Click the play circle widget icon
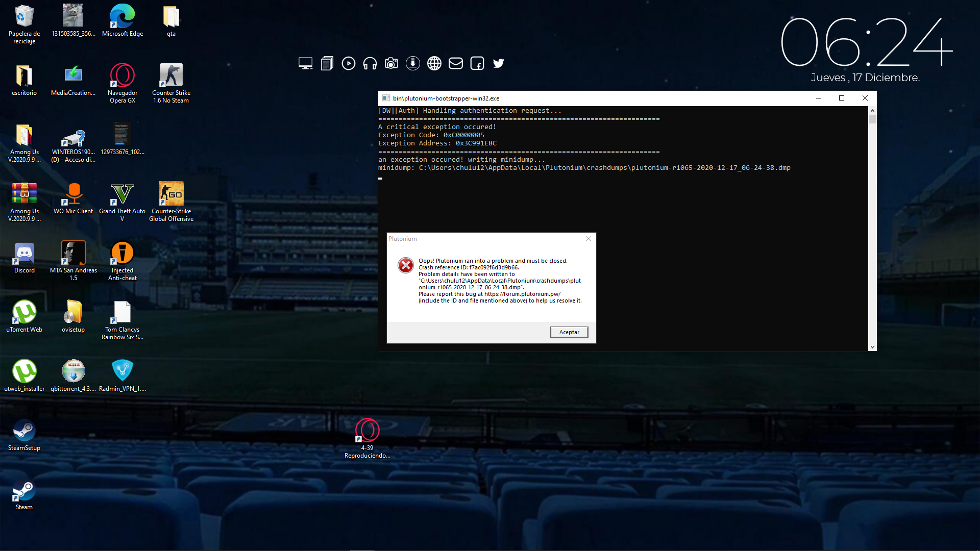 349,63
